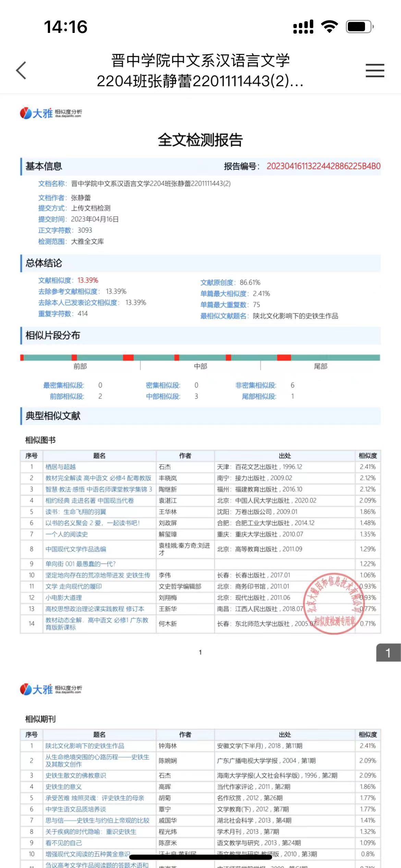Select the 单篇最大相似度 2.41% value
The width and height of the screenshot is (401, 868).
click(262, 294)
